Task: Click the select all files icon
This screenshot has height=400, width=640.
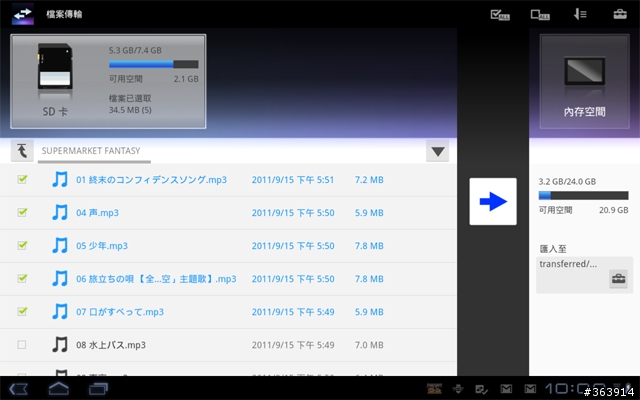Action: click(500, 15)
